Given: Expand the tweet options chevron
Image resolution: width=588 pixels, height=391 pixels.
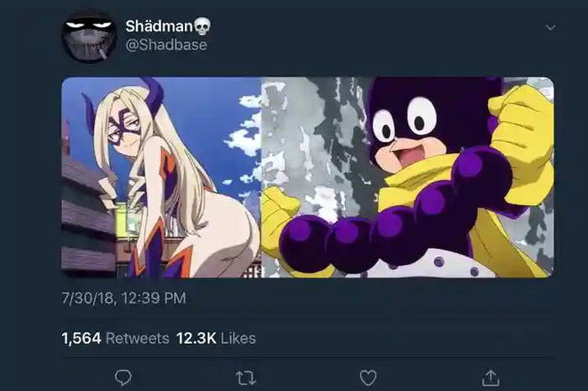Looking at the screenshot, I should click(550, 27).
